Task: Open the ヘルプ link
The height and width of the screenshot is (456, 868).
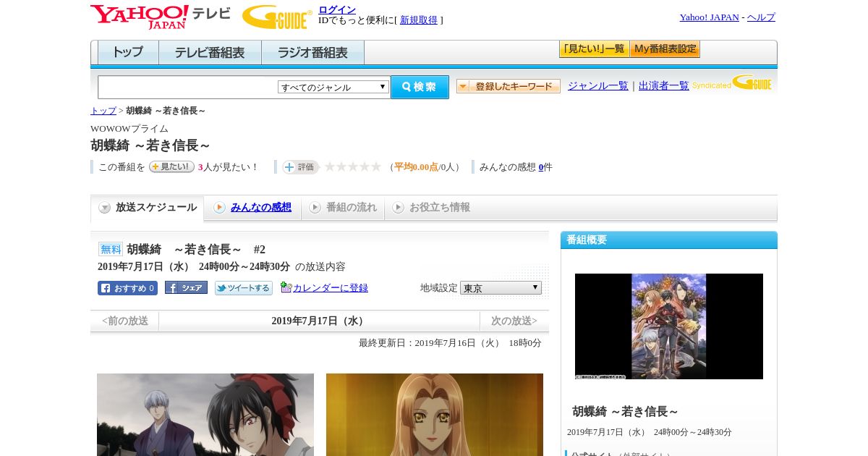Action: click(761, 17)
